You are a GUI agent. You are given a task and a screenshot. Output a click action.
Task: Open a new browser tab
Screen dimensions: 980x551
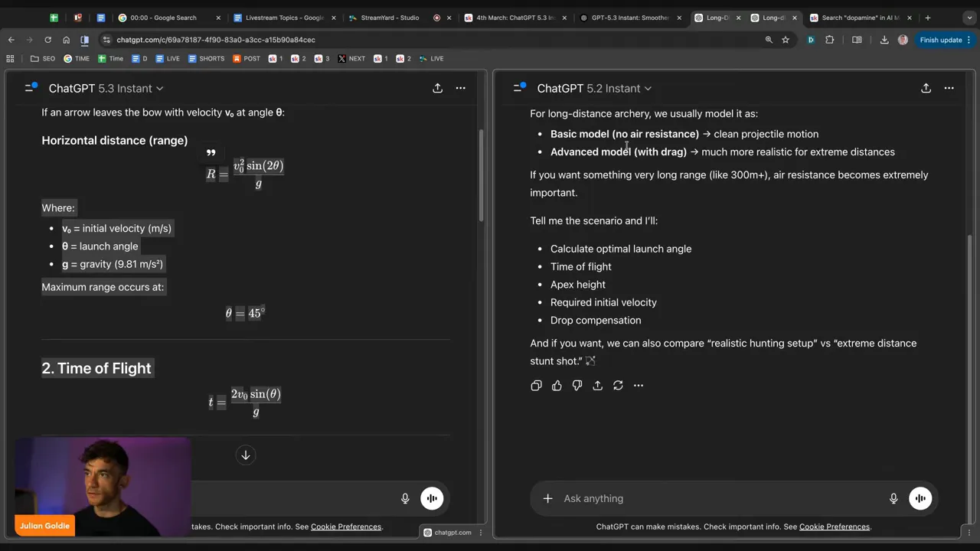click(927, 18)
